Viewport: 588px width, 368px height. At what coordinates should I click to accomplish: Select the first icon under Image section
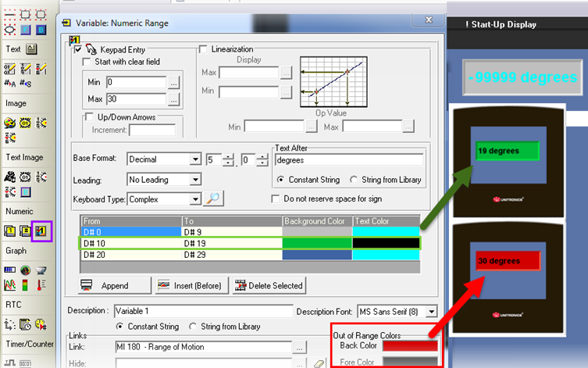click(10, 123)
